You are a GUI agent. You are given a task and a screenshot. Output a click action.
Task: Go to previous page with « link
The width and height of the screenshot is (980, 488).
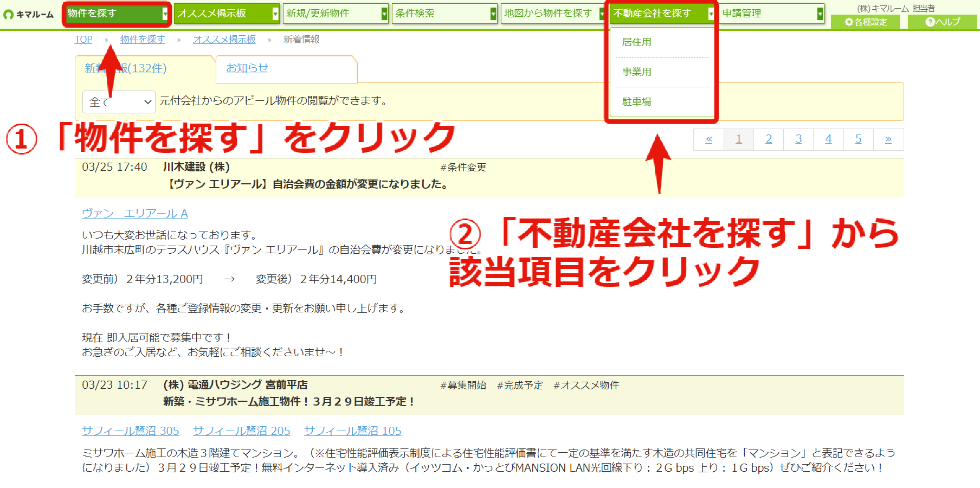click(x=708, y=139)
